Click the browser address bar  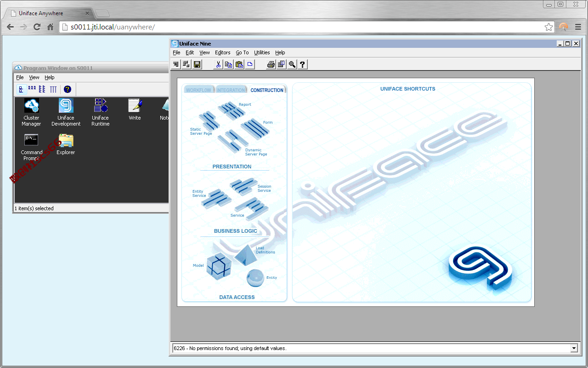coord(307,27)
